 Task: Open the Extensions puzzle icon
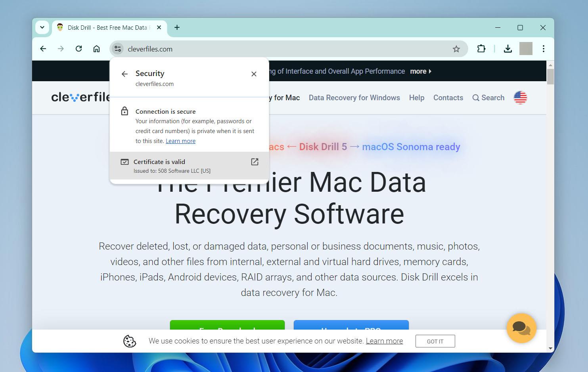pos(481,49)
